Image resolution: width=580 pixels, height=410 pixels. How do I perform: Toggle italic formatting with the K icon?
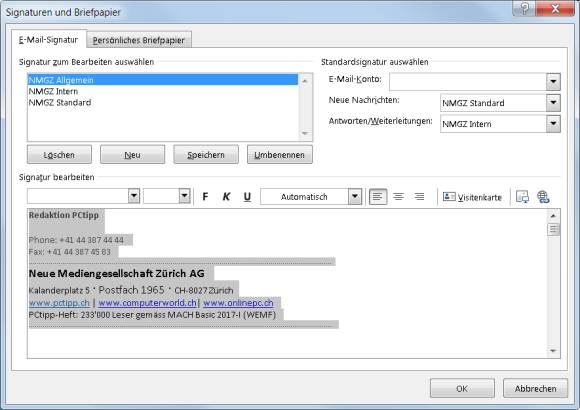coord(226,196)
